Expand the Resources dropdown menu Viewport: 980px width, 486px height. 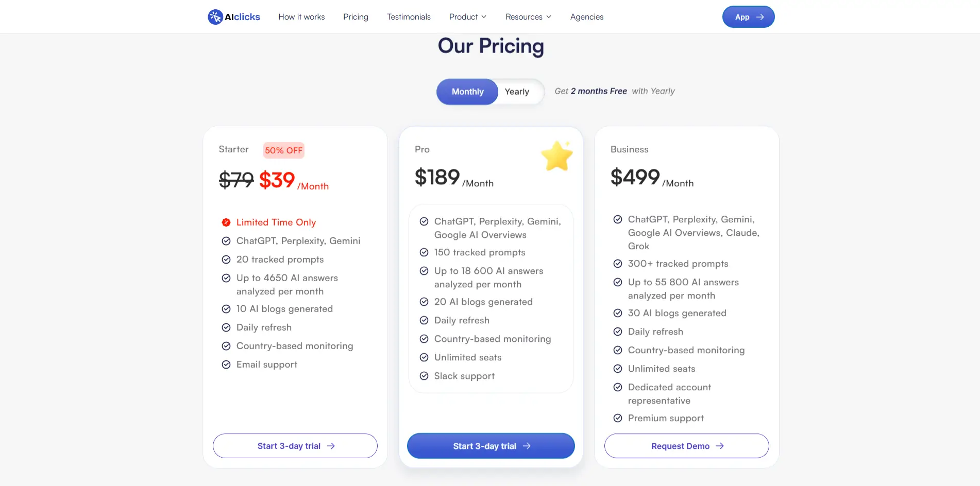pyautogui.click(x=528, y=17)
